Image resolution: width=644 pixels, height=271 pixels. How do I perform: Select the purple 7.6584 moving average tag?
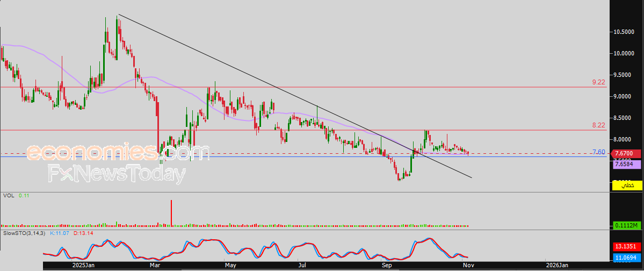(627, 164)
